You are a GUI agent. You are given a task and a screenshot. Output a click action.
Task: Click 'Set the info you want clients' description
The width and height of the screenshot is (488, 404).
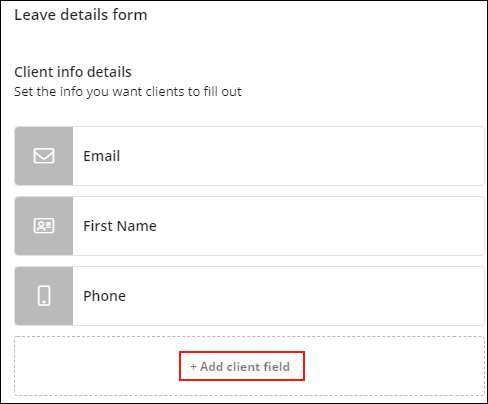pyautogui.click(x=128, y=92)
